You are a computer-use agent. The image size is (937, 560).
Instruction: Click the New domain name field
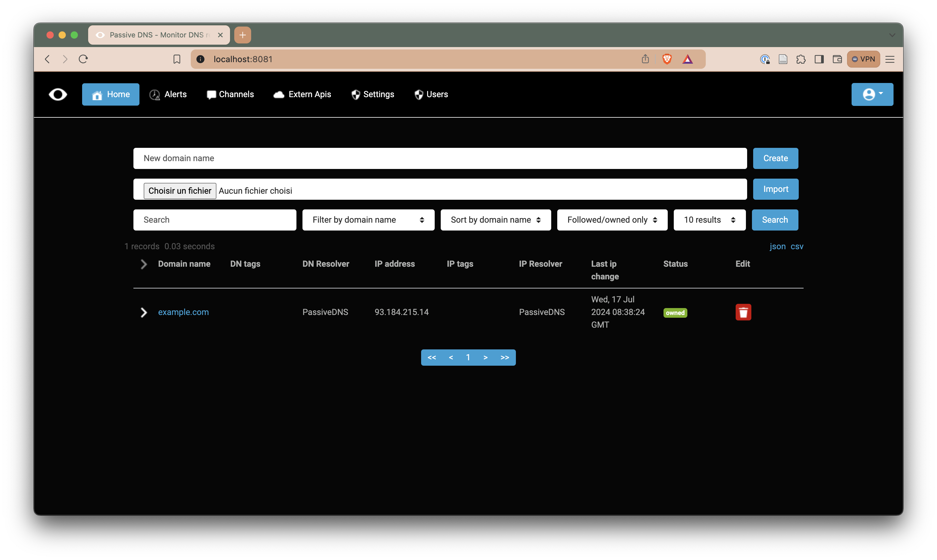click(440, 158)
